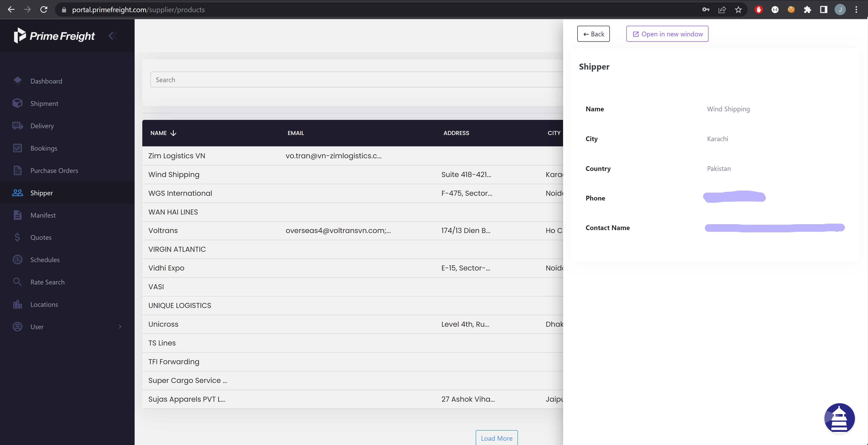This screenshot has width=868, height=445.
Task: Sort by the NAME column arrow
Action: click(173, 133)
